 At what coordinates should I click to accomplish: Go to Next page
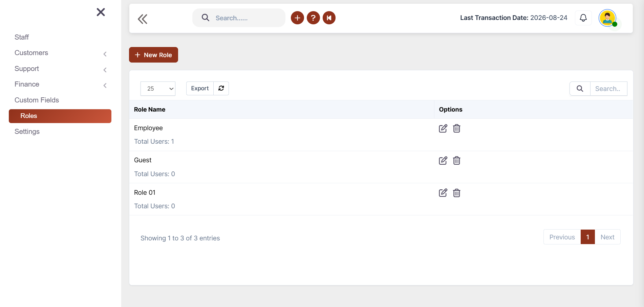click(607, 237)
